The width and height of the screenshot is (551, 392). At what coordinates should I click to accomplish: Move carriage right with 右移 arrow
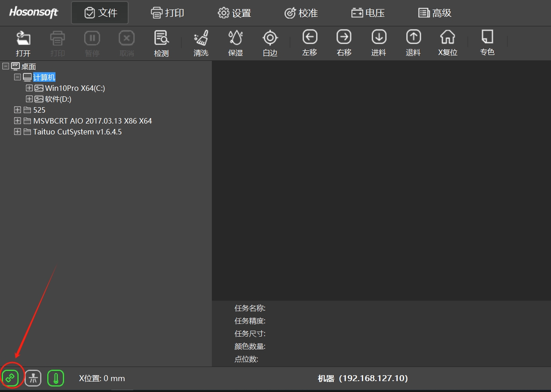pyautogui.click(x=344, y=37)
